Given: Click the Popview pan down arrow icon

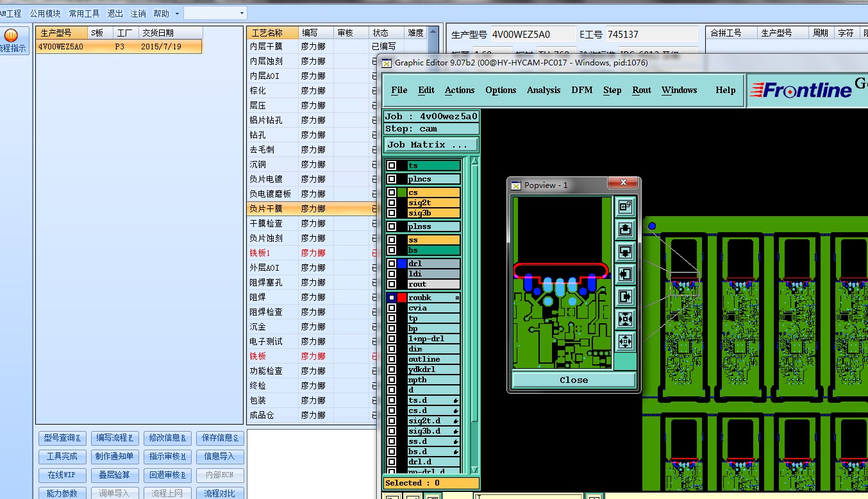Looking at the screenshot, I should [x=625, y=251].
